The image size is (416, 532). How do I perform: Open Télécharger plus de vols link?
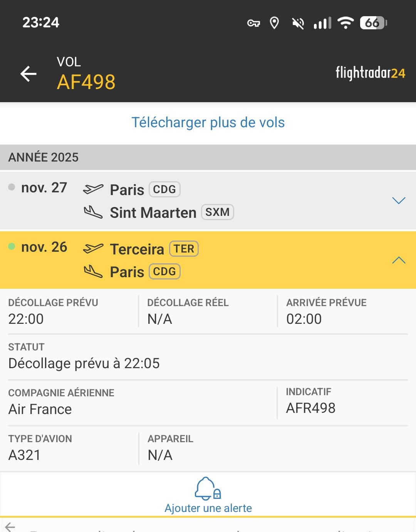pyautogui.click(x=208, y=123)
